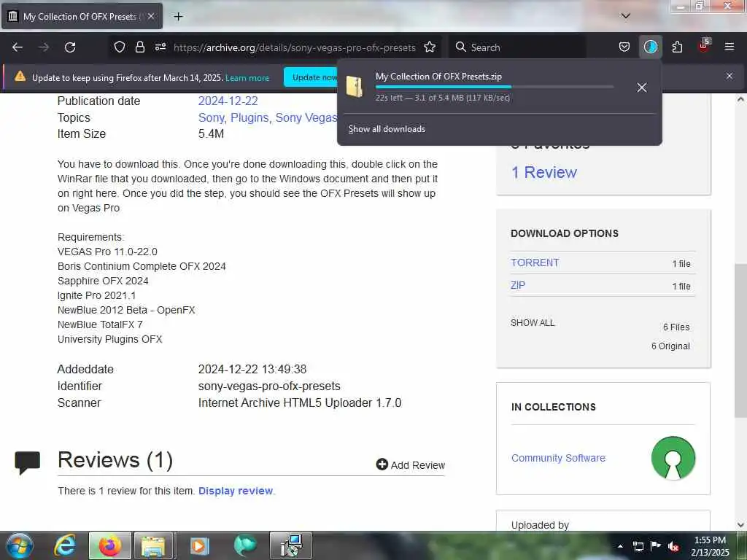747x560 pixels.
Task: Expand the list all tabs chevron
Action: [x=625, y=16]
